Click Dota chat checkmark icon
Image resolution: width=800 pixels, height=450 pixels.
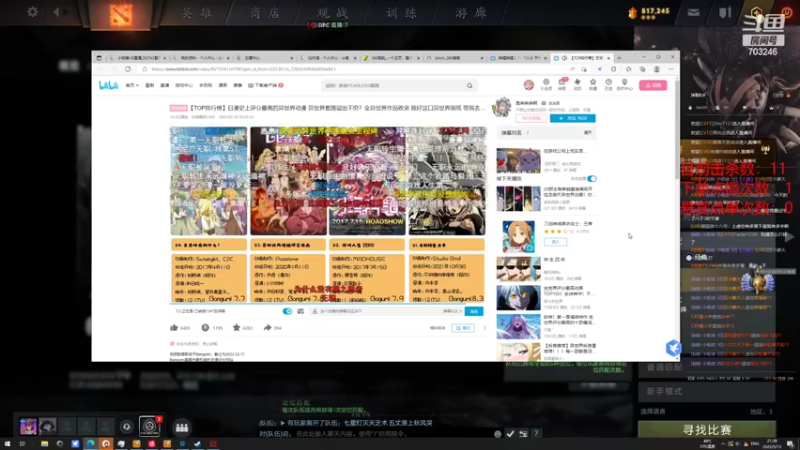click(510, 434)
